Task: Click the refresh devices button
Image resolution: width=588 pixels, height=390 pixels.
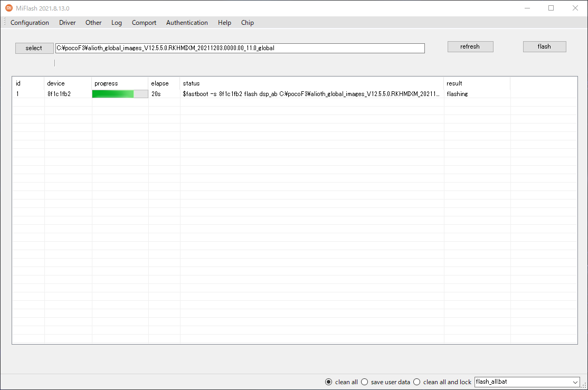Action: point(470,46)
